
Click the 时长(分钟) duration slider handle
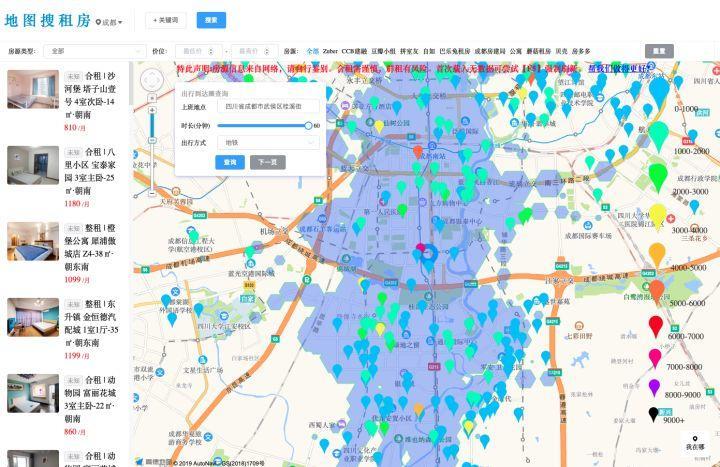(x=308, y=125)
